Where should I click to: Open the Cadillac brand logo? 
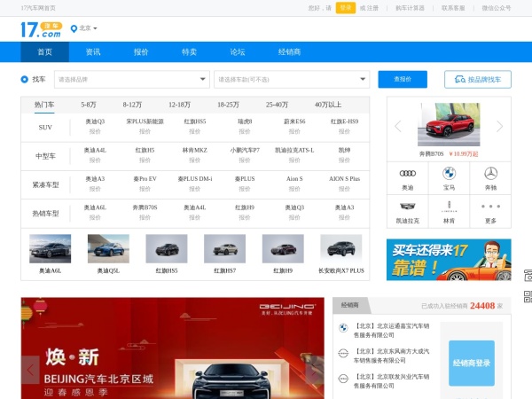pos(407,207)
